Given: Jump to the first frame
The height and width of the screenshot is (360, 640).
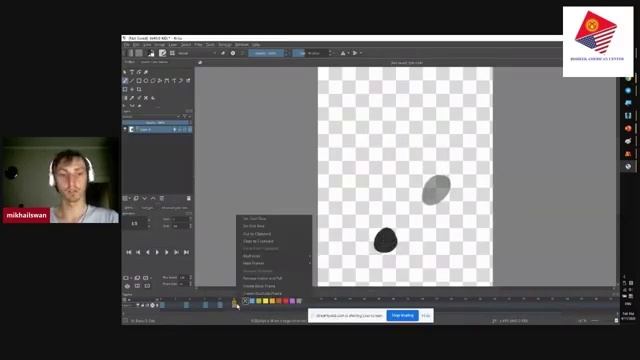Looking at the screenshot, I should 129,252.
